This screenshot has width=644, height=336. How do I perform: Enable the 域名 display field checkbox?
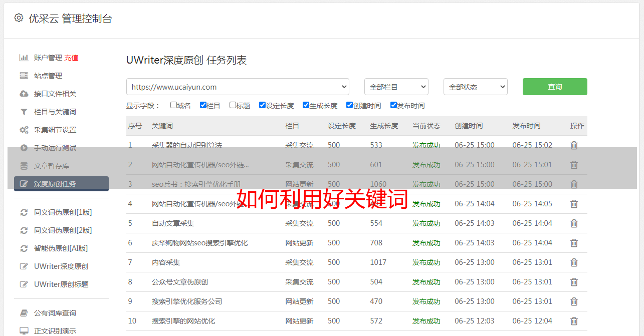[x=173, y=105]
